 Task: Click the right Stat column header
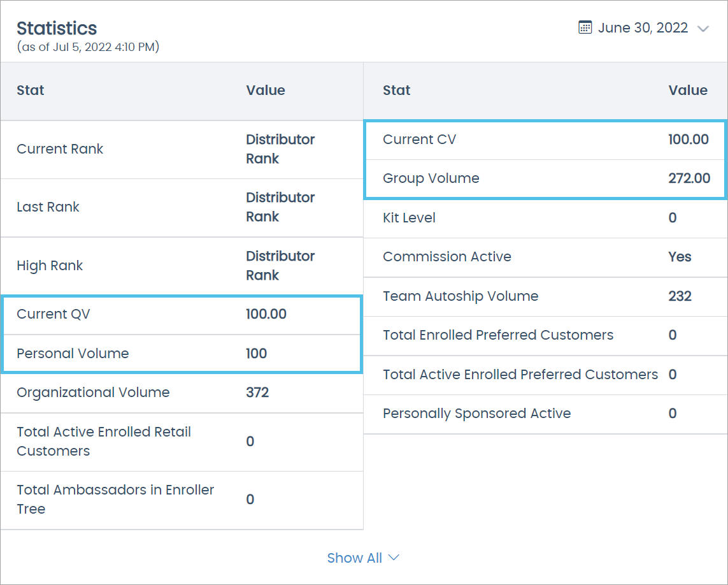[x=397, y=90]
